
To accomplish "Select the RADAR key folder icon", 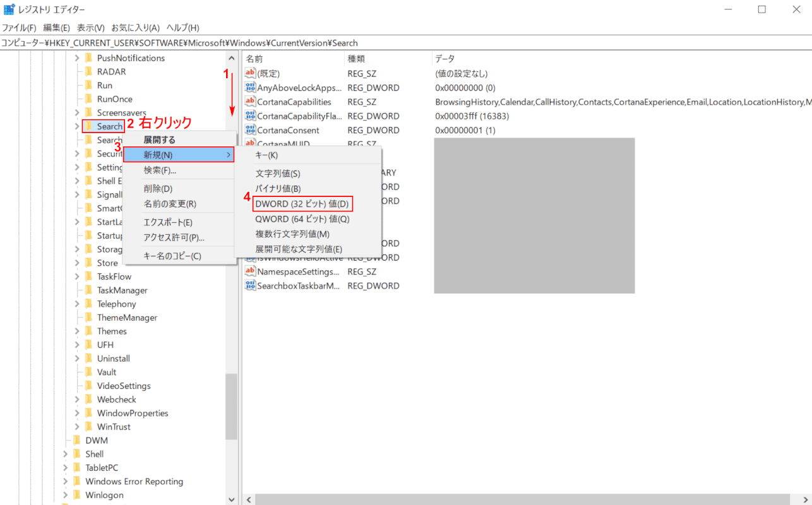I will click(88, 72).
